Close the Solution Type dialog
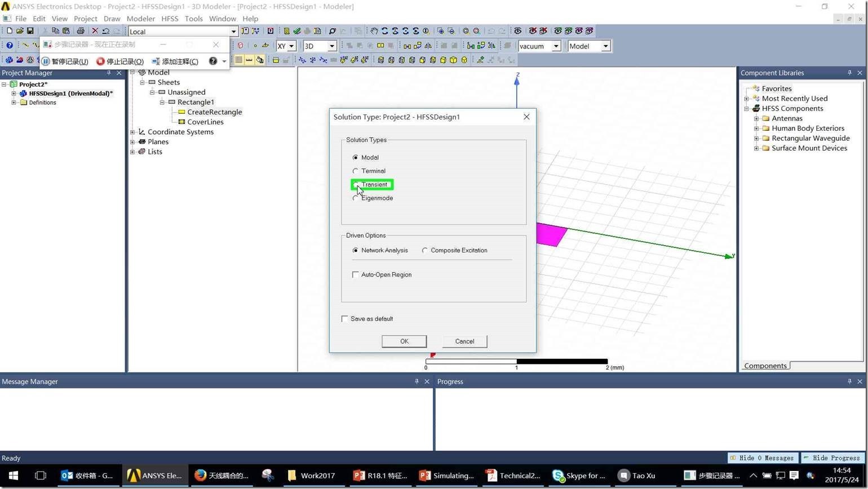This screenshot has width=868, height=489. [526, 117]
